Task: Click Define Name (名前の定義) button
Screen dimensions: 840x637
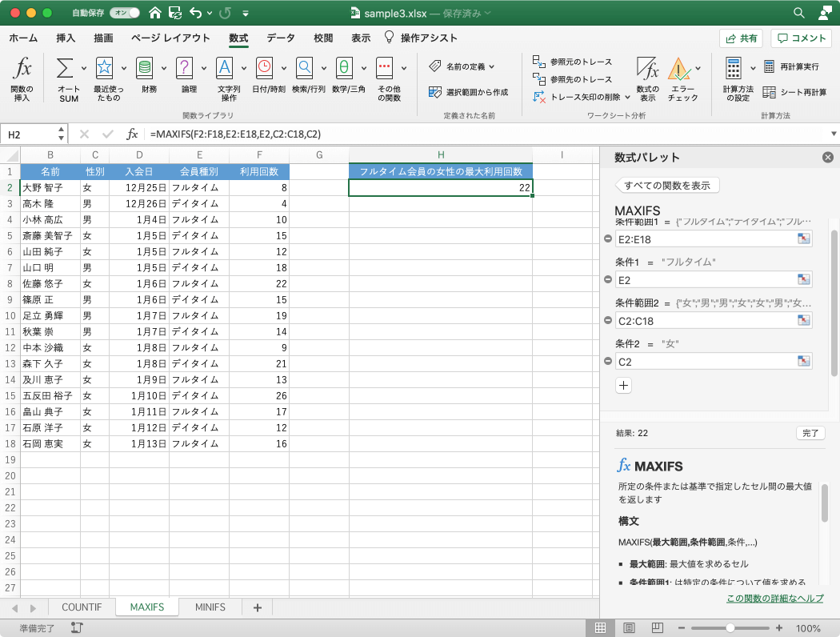Action: [462, 66]
